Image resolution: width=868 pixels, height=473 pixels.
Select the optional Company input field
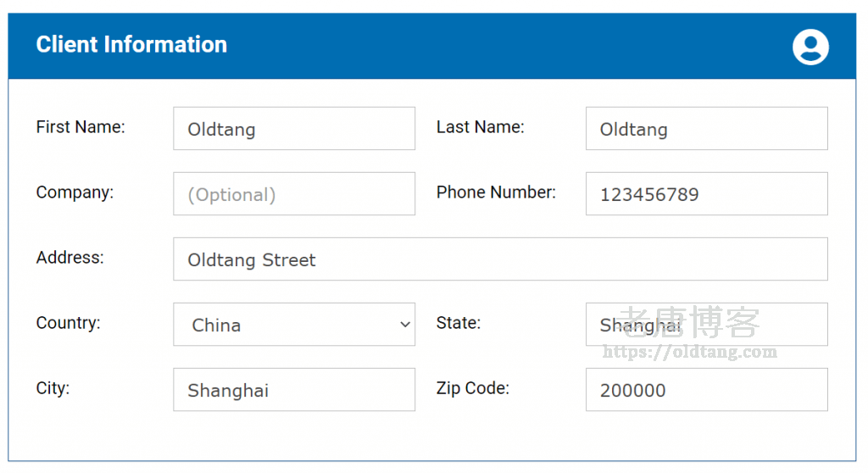(294, 194)
